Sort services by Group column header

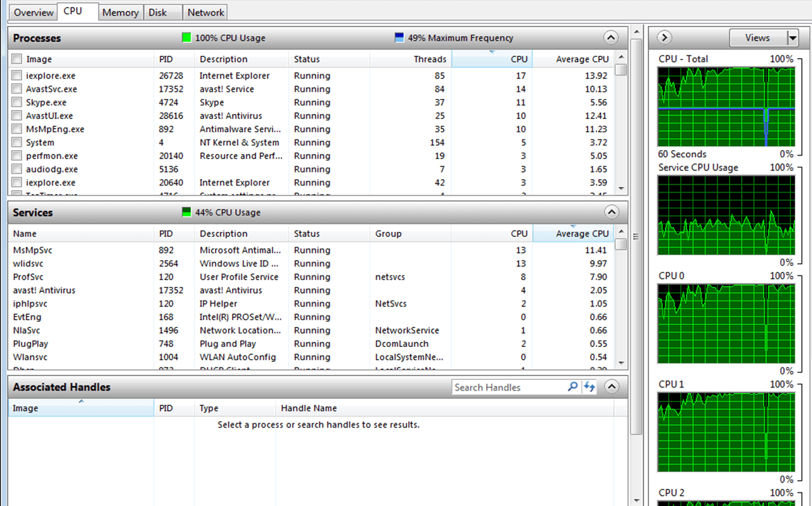click(410, 234)
